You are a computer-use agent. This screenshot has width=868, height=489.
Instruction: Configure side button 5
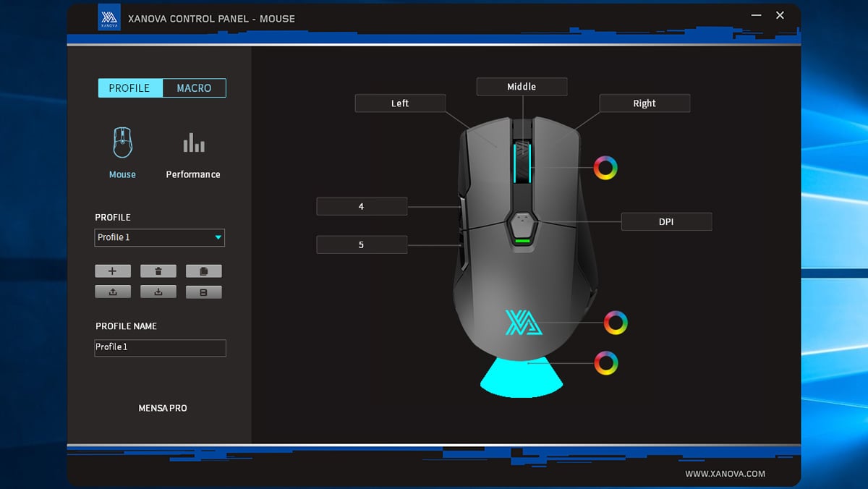(362, 244)
